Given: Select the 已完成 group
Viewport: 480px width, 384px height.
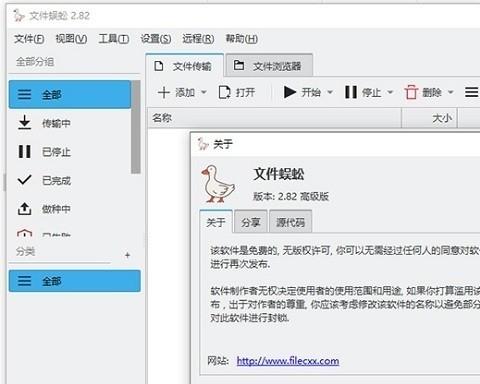Looking at the screenshot, I should pyautogui.click(x=70, y=180).
